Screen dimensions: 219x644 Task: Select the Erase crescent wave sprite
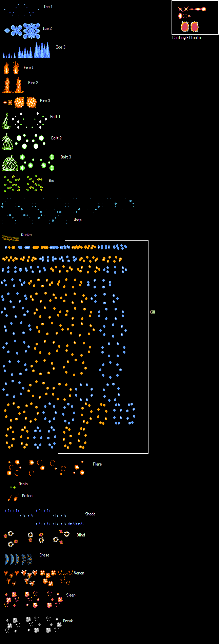click(18, 559)
